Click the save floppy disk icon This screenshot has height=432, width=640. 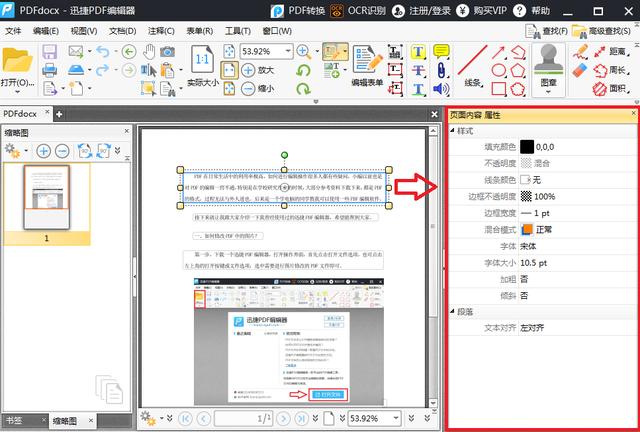[x=49, y=52]
